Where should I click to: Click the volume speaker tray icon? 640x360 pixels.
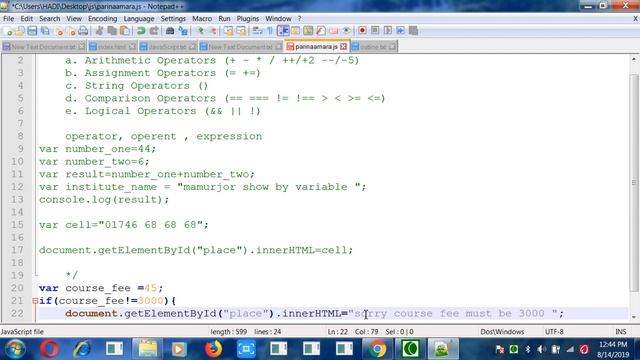pyautogui.click(x=541, y=349)
